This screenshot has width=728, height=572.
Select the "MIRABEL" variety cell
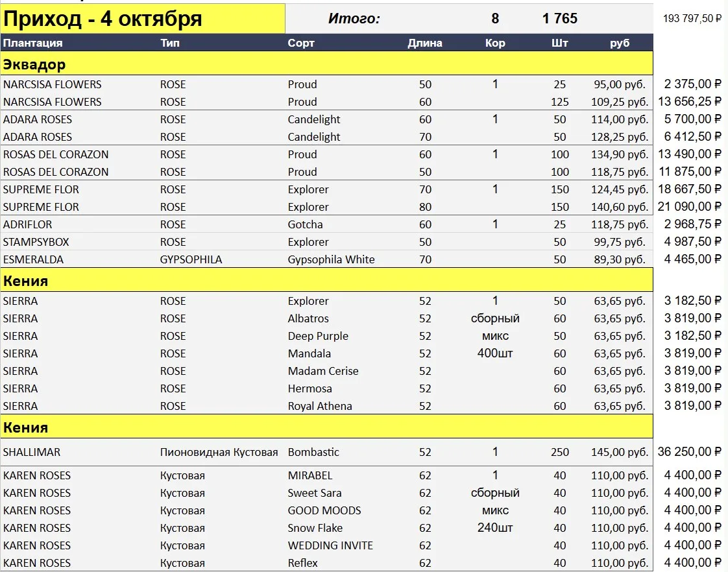pos(309,475)
